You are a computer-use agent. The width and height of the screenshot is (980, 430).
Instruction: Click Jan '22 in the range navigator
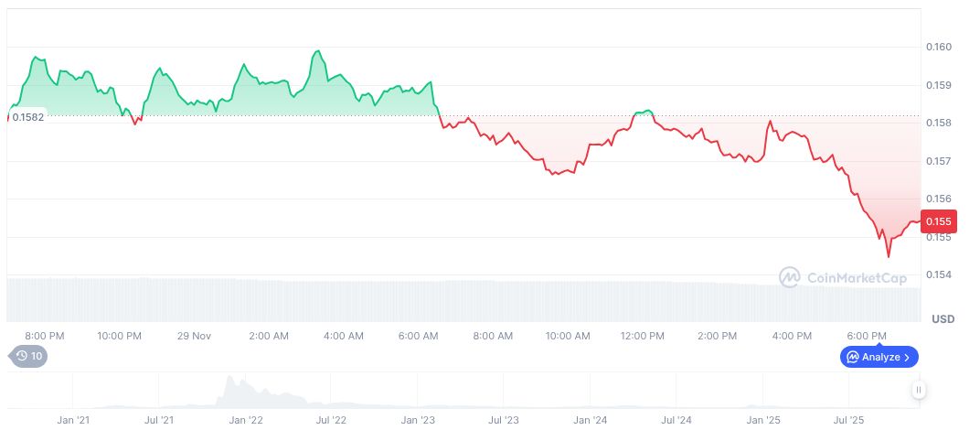click(x=245, y=420)
